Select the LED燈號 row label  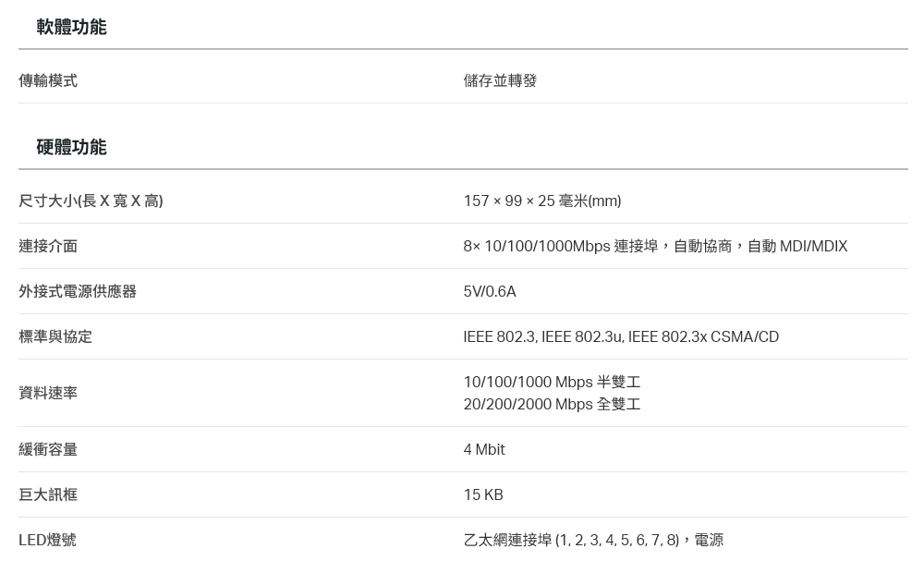[x=47, y=540]
